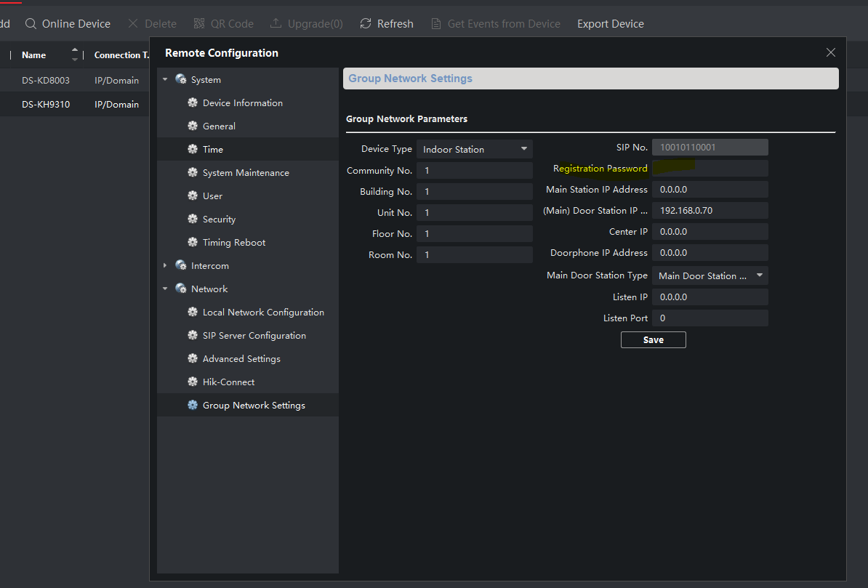Viewport: 868px width, 588px height.
Task: Open the Device Type dropdown
Action: point(474,150)
